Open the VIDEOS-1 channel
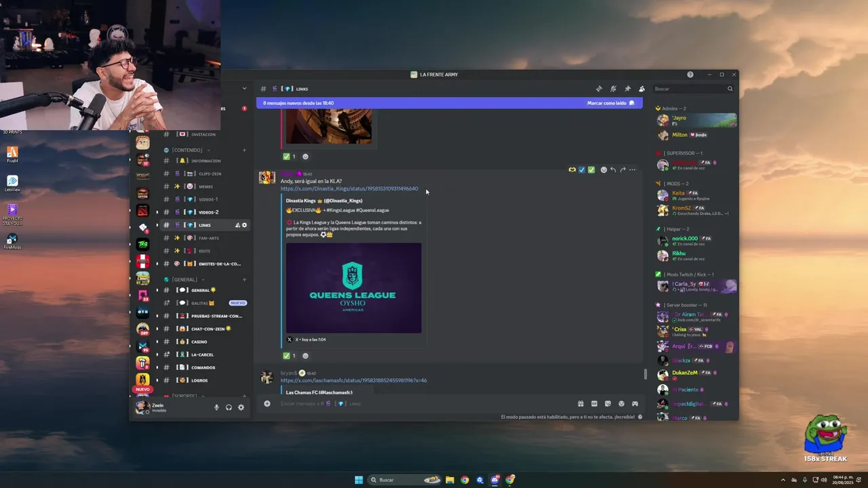The image size is (868, 488). (205, 199)
